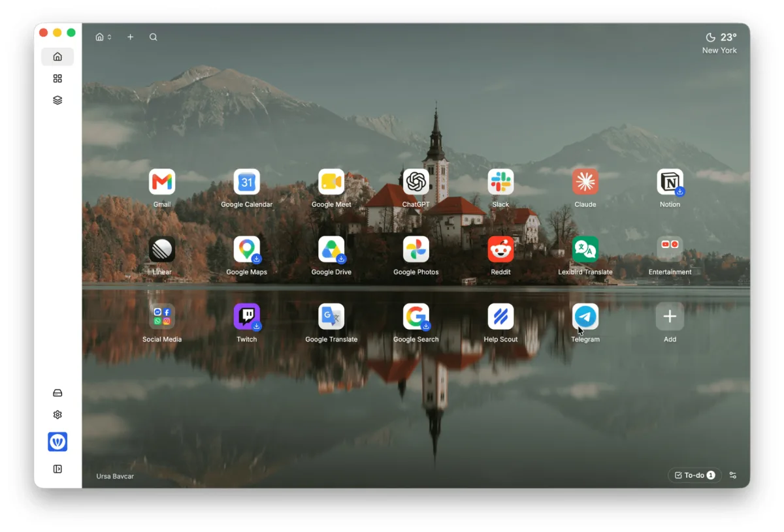This screenshot has width=784, height=532.
Task: Launch the Claude app
Action: click(x=585, y=182)
